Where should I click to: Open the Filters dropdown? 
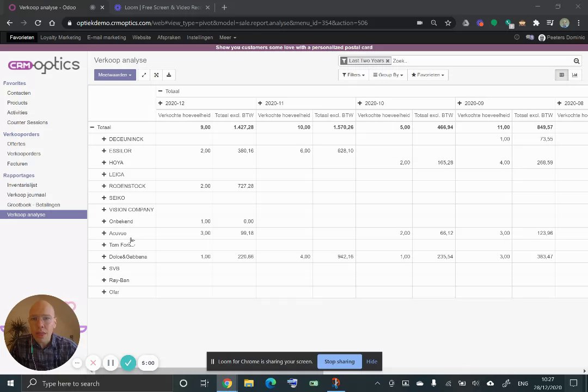[353, 75]
